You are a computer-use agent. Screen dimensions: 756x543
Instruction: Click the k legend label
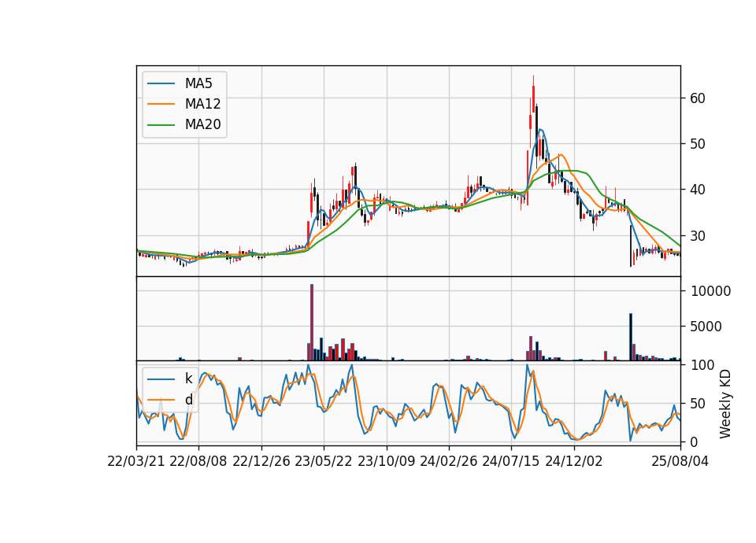[x=188, y=379]
